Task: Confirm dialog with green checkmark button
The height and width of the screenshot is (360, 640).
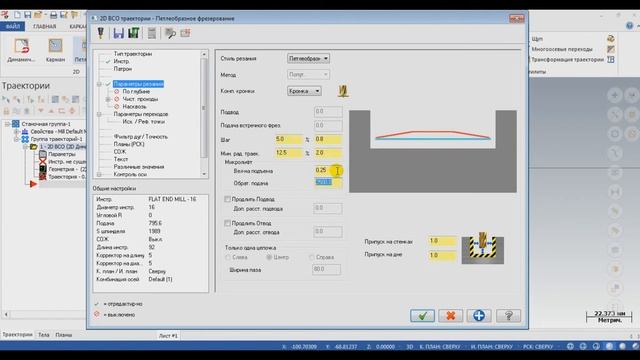Action: (x=422, y=316)
